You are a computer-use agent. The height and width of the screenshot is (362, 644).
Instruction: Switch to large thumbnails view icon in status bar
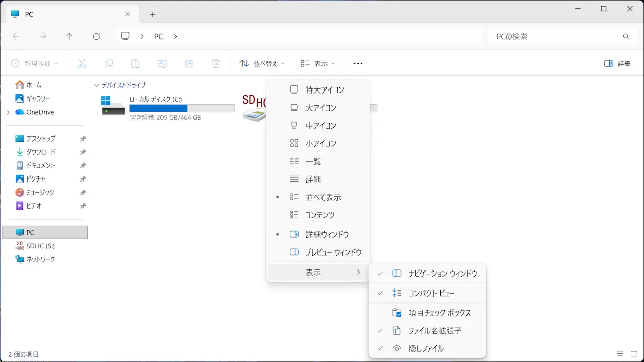point(634,354)
